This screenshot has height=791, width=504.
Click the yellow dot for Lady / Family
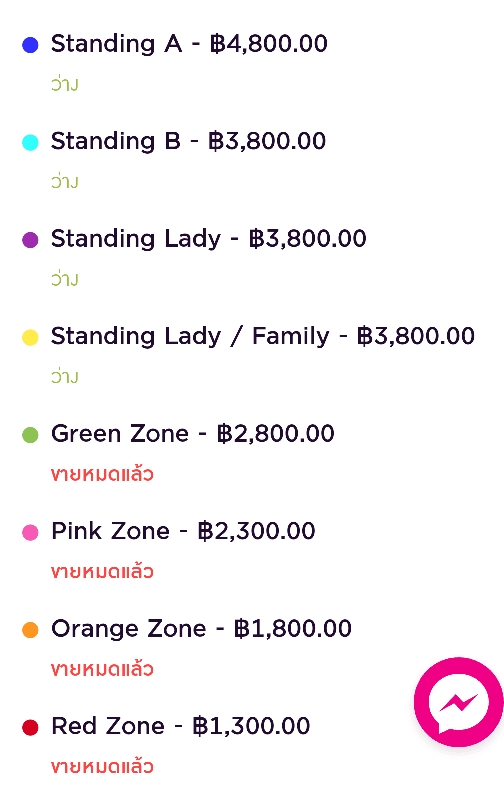30,337
